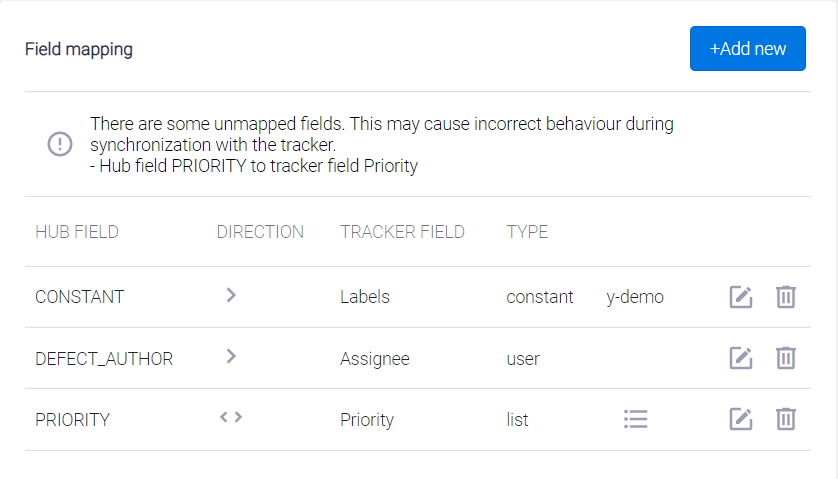Image resolution: width=838 pixels, height=479 pixels.
Task: Click the Field mapping section title
Action: point(79,49)
